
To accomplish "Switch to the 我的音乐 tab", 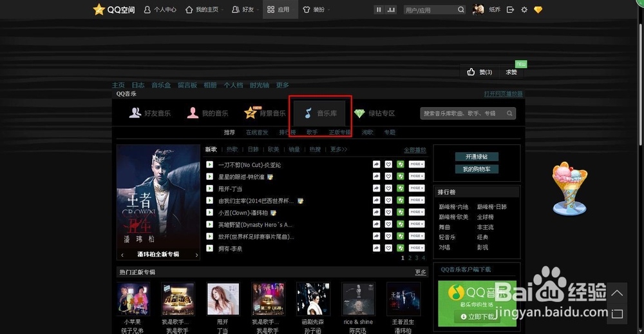I will click(207, 113).
